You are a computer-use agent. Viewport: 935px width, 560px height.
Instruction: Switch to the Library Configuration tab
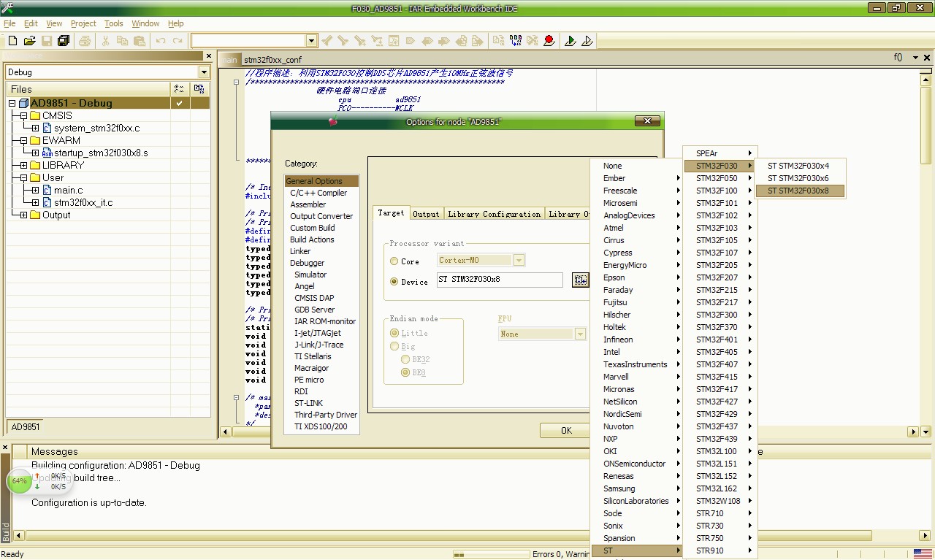pos(495,214)
